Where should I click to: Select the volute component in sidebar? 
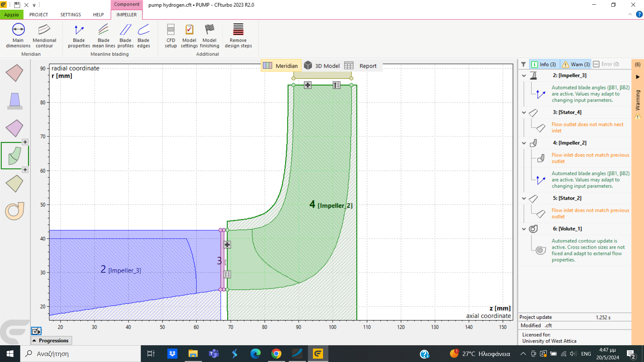click(x=15, y=211)
